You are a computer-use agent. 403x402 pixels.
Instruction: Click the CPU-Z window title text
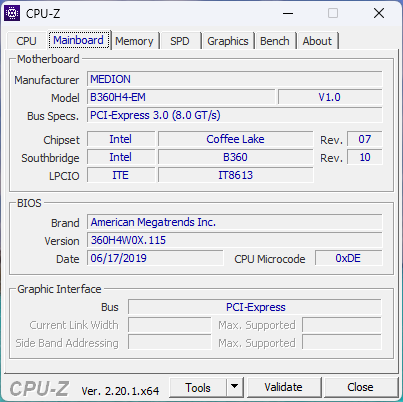43,14
